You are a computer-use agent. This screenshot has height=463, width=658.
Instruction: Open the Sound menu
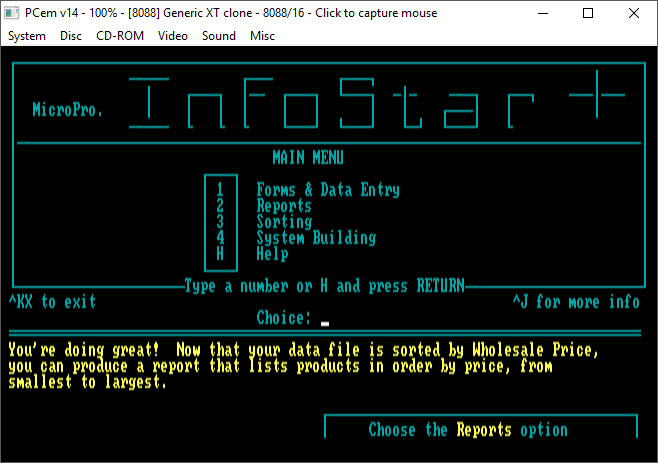(x=219, y=36)
